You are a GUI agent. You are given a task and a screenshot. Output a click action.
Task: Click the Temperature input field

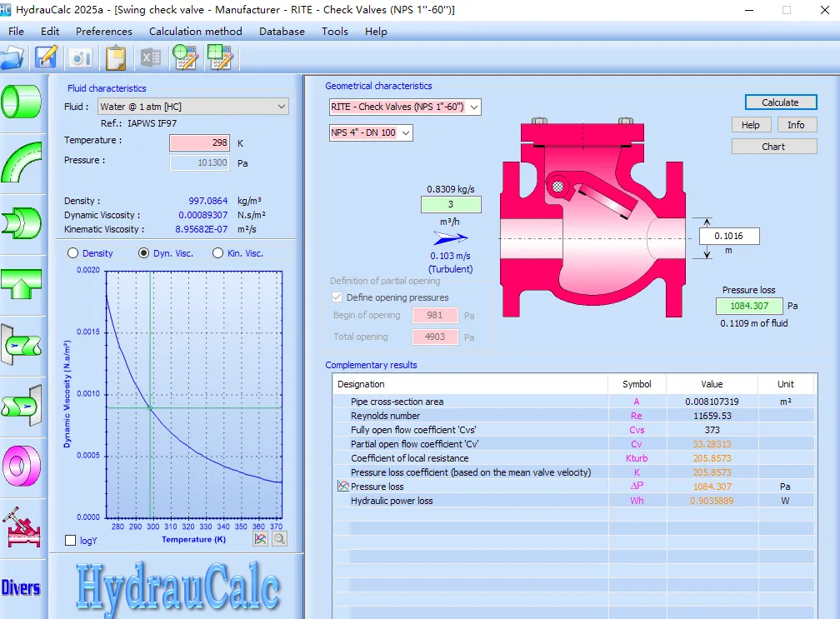click(x=200, y=142)
